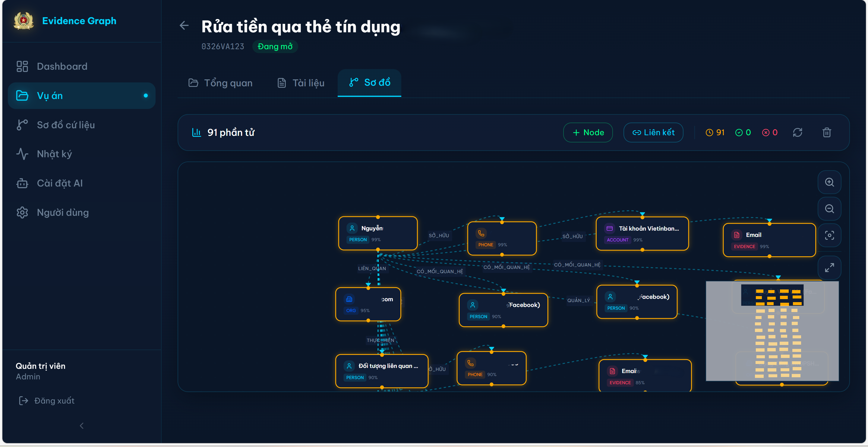Click the Liên kết link button
868x447 pixels.
pos(653,133)
